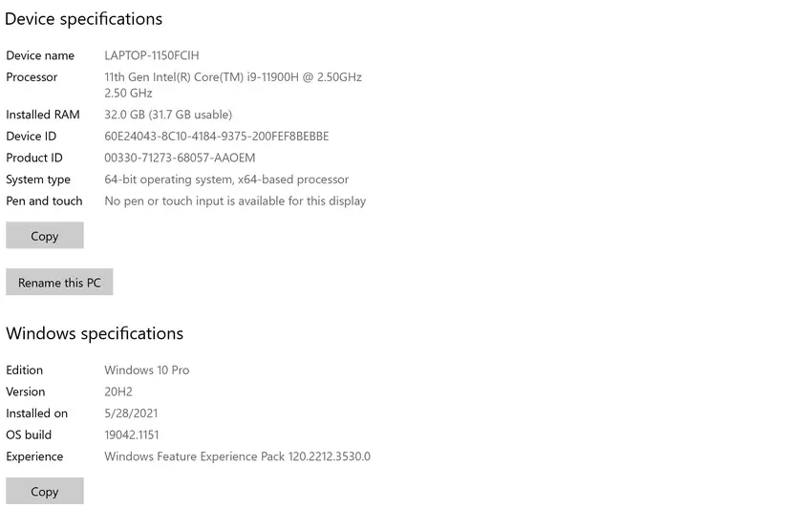
Task: Click the Device ID value text
Action: click(217, 137)
